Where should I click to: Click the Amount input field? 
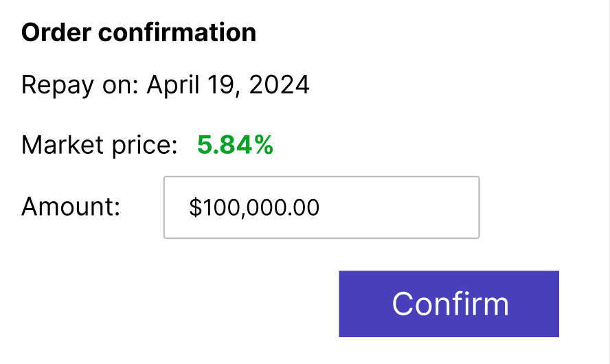pyautogui.click(x=321, y=207)
